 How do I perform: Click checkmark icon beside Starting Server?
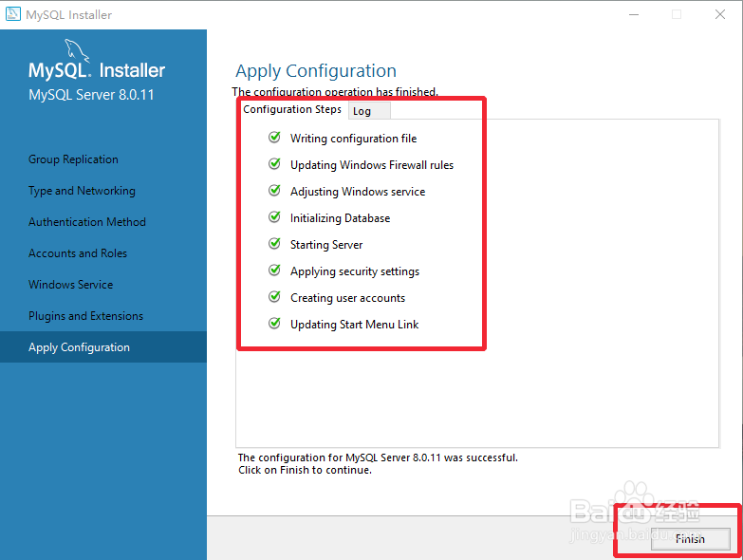point(274,244)
